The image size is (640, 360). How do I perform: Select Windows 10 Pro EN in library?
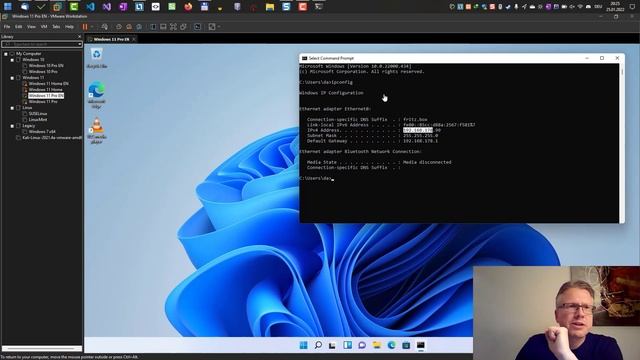[46, 66]
